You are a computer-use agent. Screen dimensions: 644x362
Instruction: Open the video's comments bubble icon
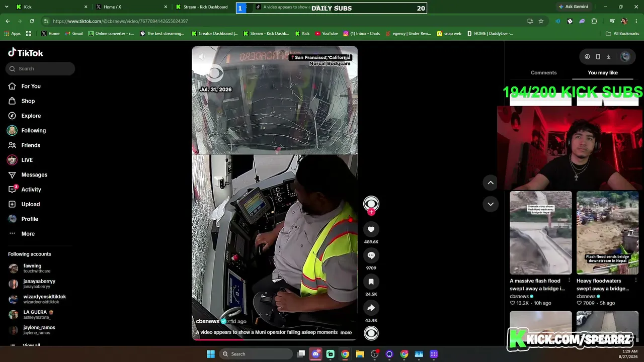[x=371, y=255]
